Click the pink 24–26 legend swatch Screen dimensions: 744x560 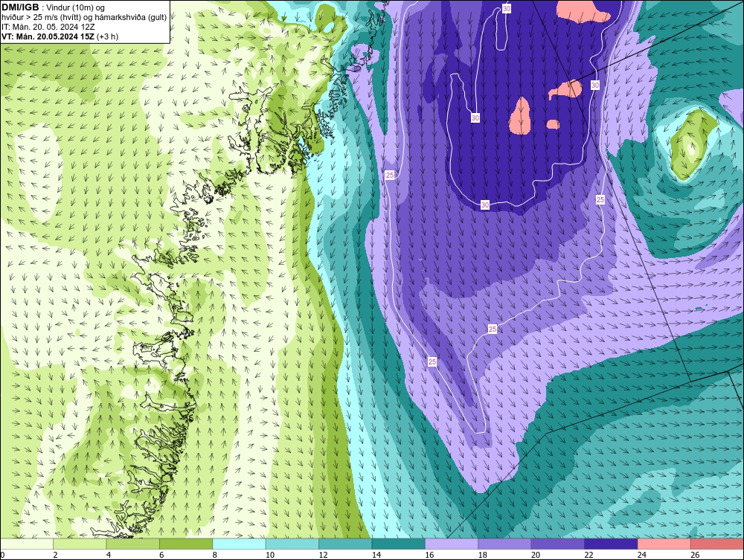point(664,544)
